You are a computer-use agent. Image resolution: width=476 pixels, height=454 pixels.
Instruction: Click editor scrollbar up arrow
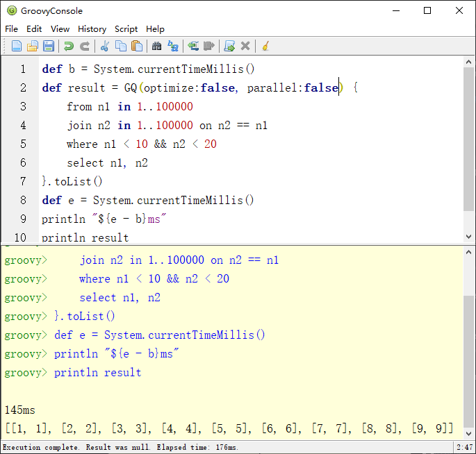pyautogui.click(x=469, y=62)
